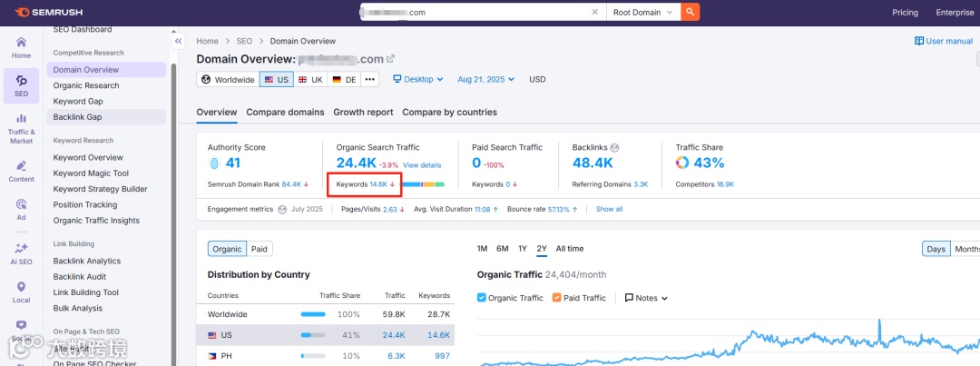The width and height of the screenshot is (980, 366).
Task: Click the Traffic Share donut icon
Action: point(682,163)
